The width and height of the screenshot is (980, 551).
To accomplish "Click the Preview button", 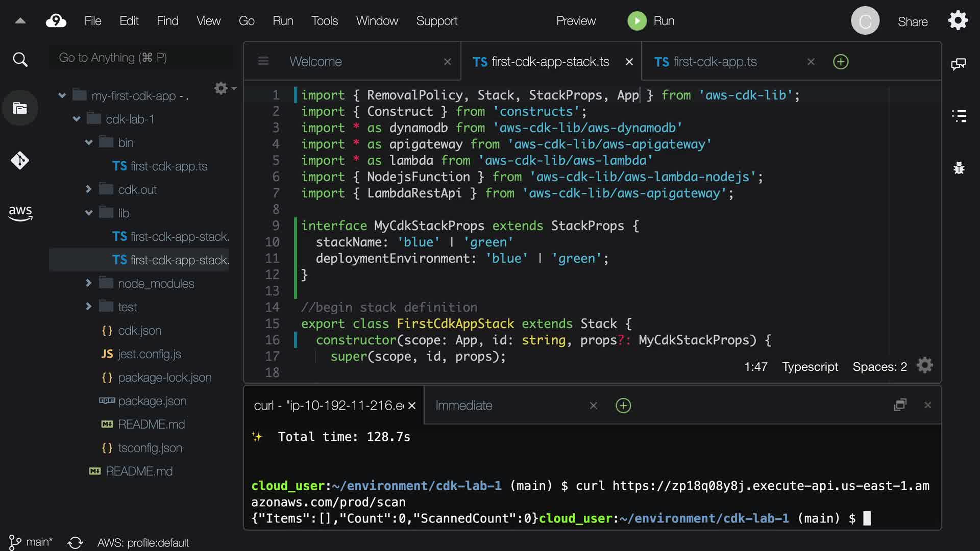I will pos(576,21).
